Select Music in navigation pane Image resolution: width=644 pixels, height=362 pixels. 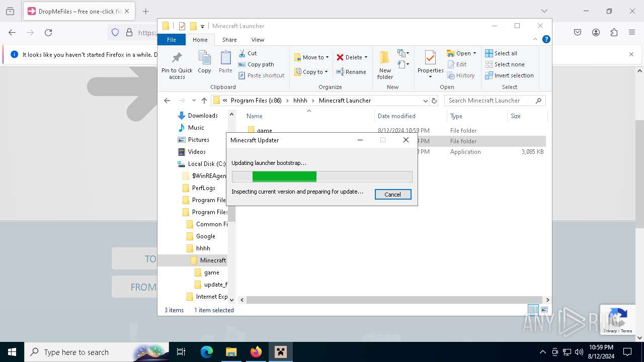pyautogui.click(x=196, y=128)
